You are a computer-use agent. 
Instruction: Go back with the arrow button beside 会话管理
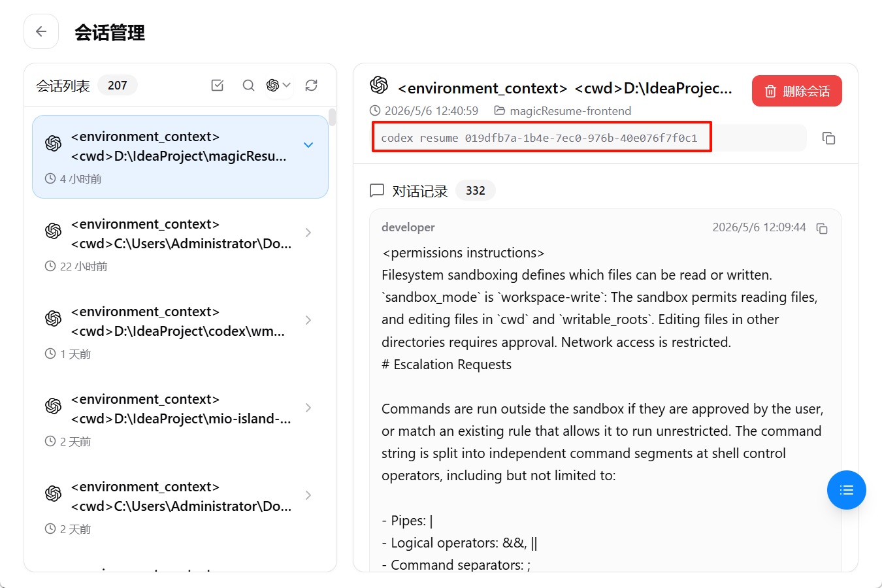tap(41, 31)
